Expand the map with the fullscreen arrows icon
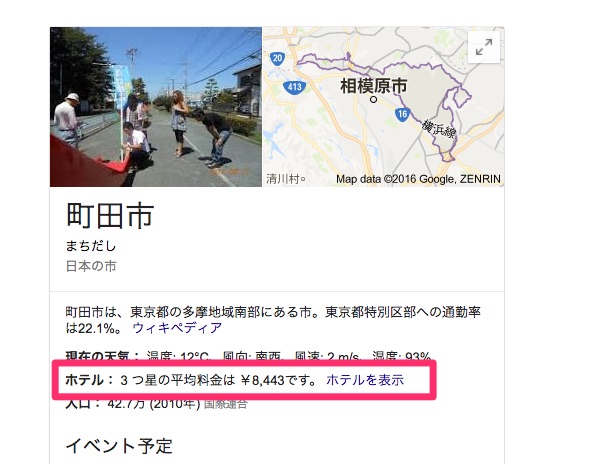This screenshot has height=464, width=600. 484,47
